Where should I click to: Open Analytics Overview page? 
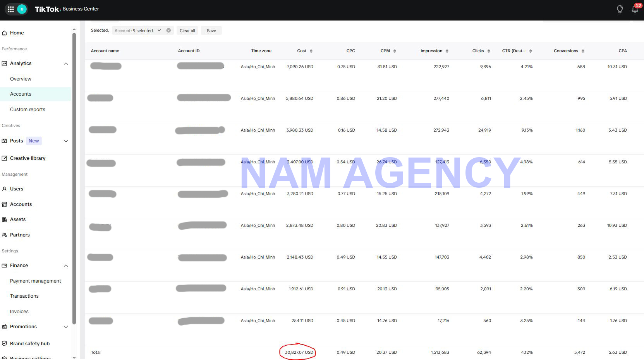tap(21, 79)
